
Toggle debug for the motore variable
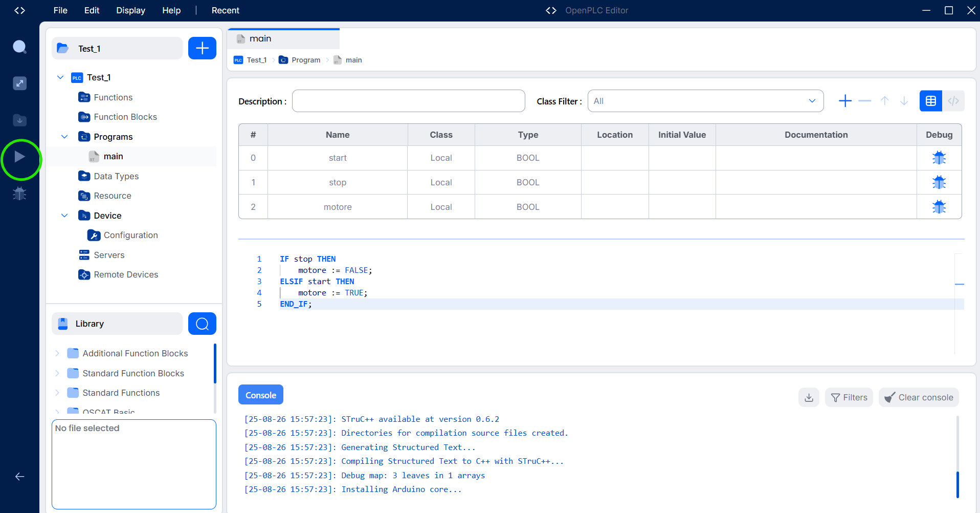(x=939, y=207)
